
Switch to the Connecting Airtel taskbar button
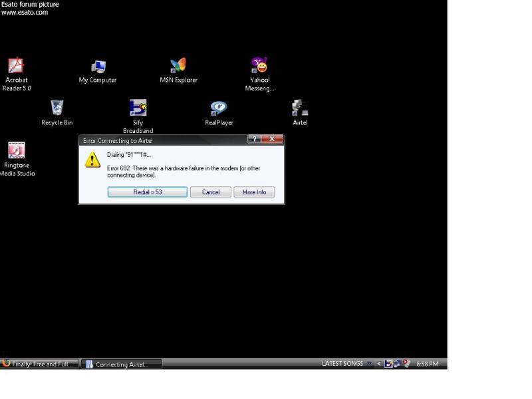coord(122,364)
